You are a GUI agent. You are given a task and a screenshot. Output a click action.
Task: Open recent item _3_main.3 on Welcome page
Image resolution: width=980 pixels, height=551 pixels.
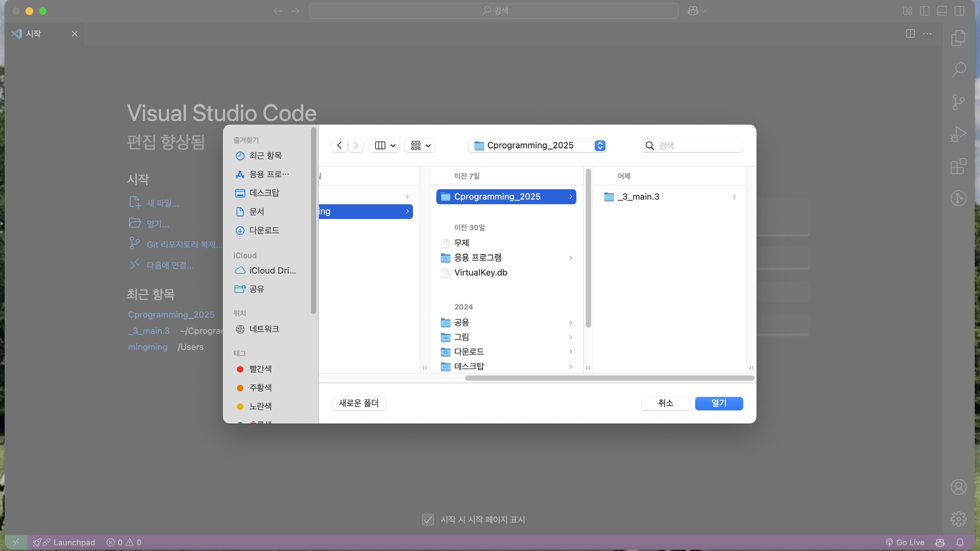[149, 331]
